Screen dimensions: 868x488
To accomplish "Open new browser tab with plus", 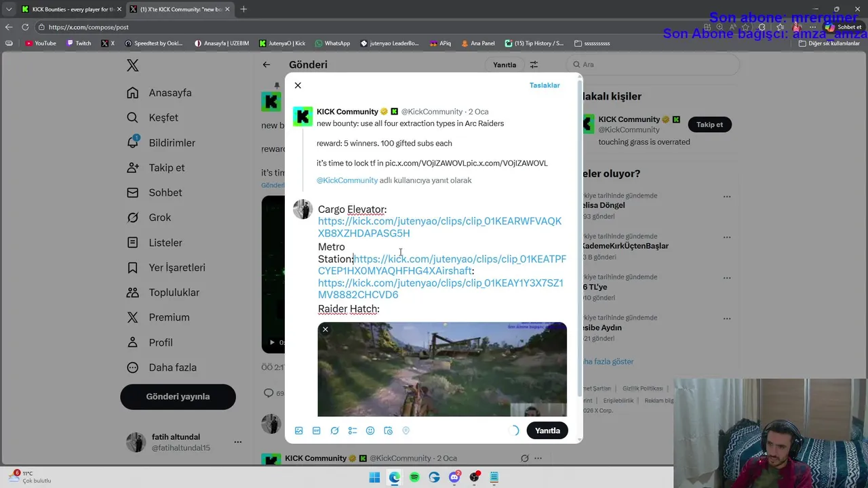I will (x=243, y=9).
